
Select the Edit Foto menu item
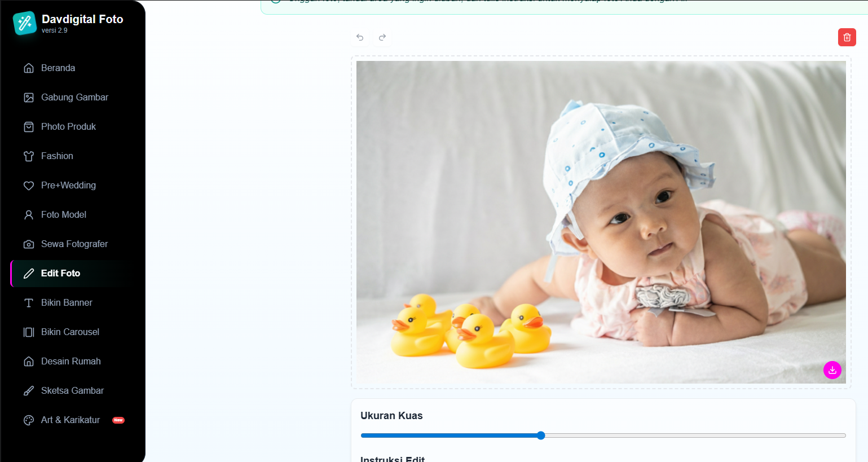pos(60,274)
